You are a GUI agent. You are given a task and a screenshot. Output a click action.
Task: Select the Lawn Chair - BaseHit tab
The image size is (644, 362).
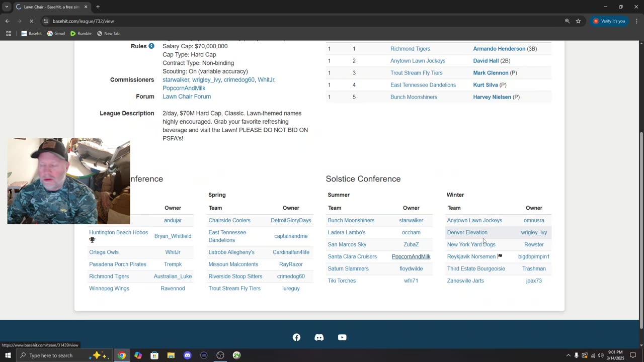point(51,7)
